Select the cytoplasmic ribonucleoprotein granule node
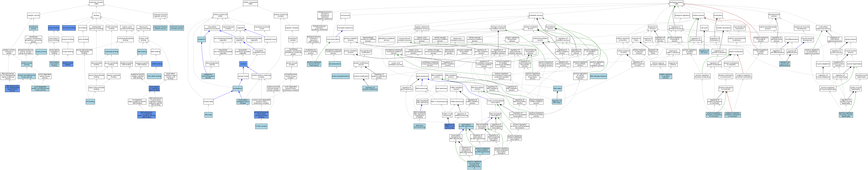Image resolution: width=868 pixels, height=170 pixels. (x=208, y=76)
